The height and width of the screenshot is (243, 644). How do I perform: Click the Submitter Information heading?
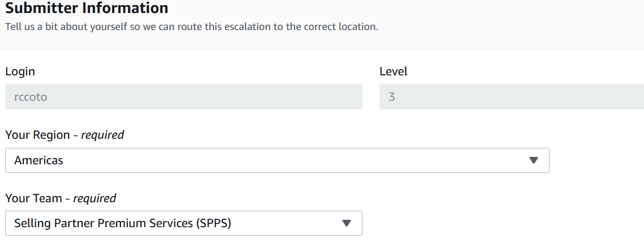87,7
